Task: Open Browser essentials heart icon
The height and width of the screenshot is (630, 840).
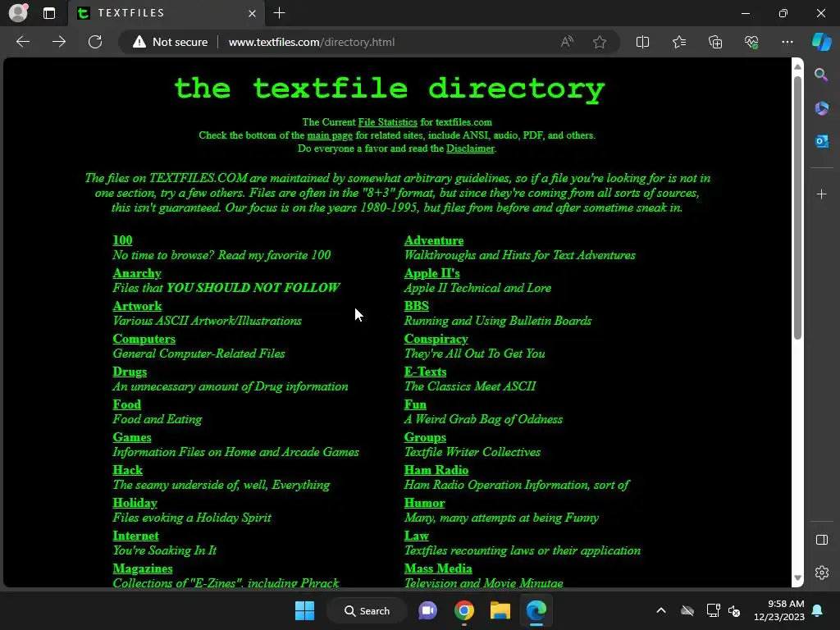Action: [x=751, y=42]
